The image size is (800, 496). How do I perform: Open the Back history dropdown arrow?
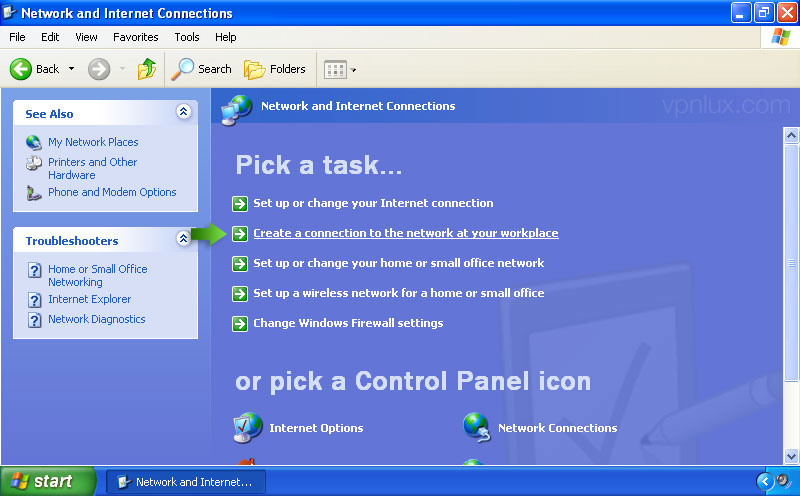[71, 69]
